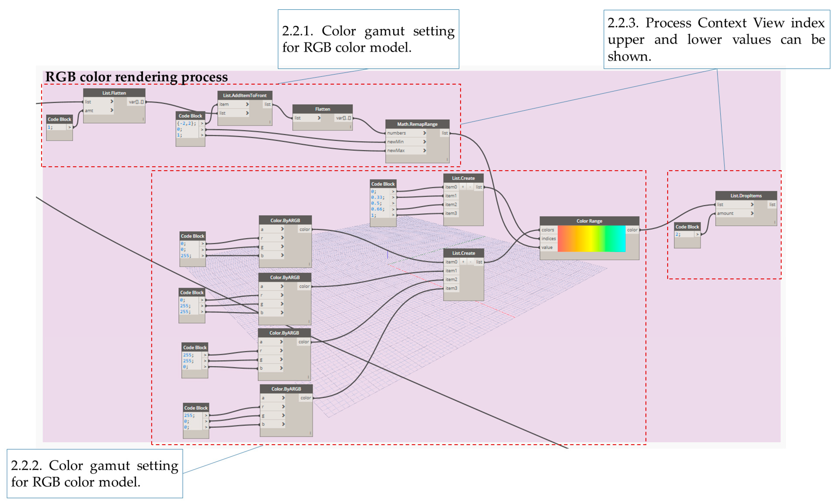Select the List.AddItemToFront node header

(245, 95)
